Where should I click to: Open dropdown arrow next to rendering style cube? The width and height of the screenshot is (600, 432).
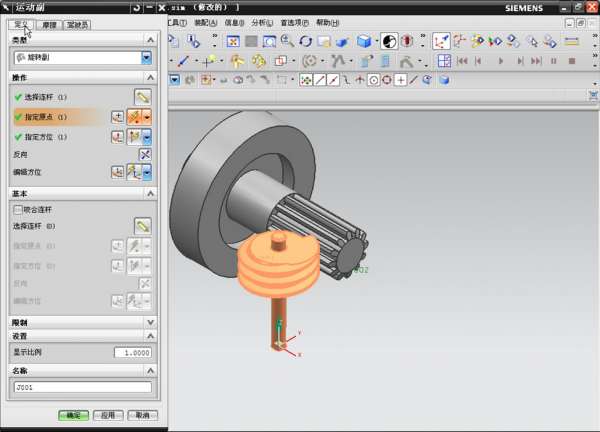377,41
